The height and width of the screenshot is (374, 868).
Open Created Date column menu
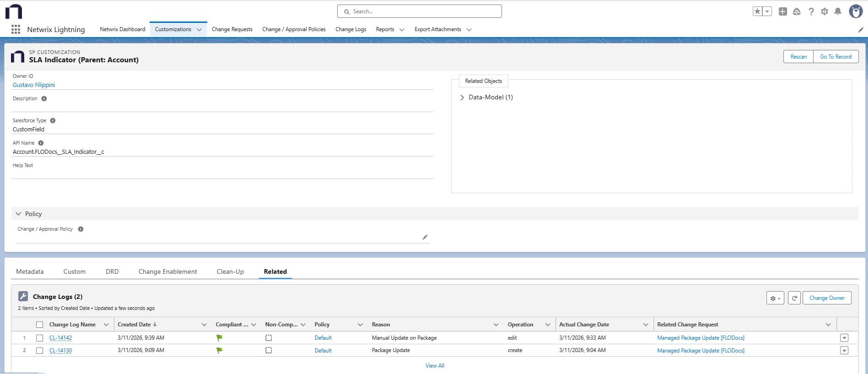(x=204, y=325)
